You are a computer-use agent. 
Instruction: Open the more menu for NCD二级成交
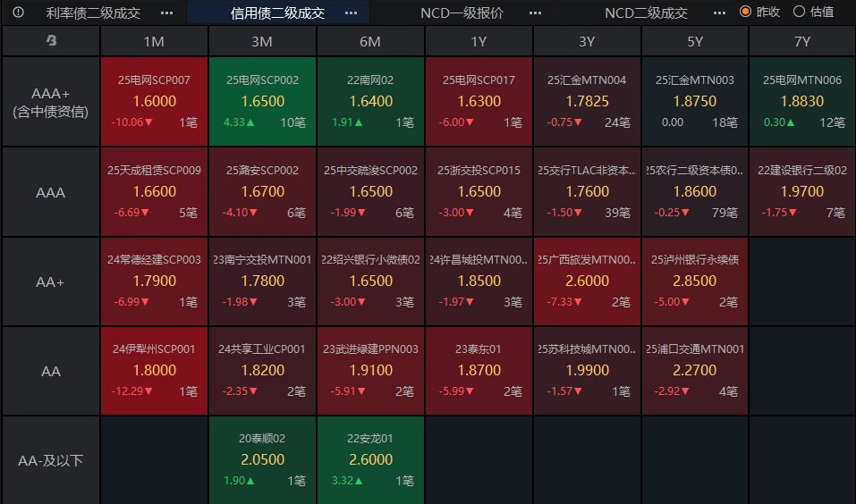(720, 13)
